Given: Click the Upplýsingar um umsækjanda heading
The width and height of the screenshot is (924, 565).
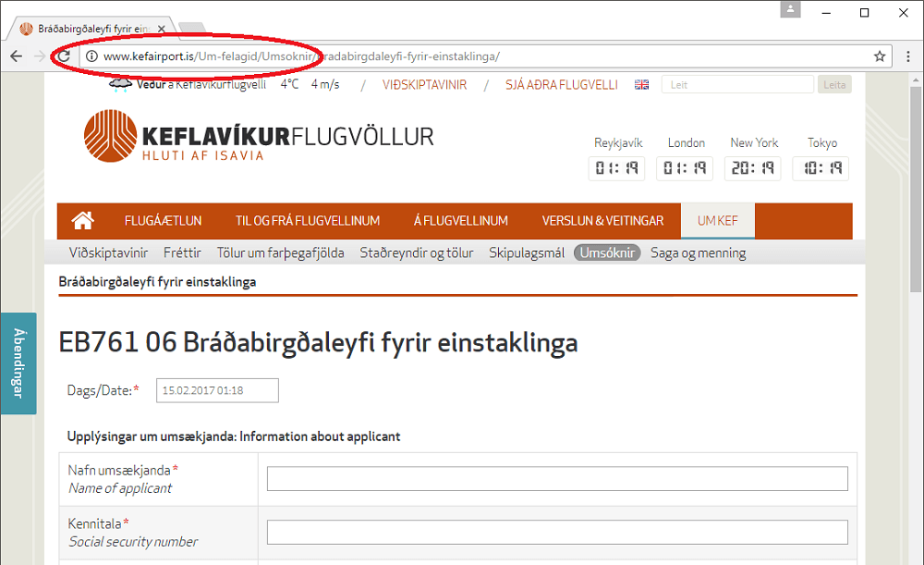Looking at the screenshot, I should click(x=234, y=436).
